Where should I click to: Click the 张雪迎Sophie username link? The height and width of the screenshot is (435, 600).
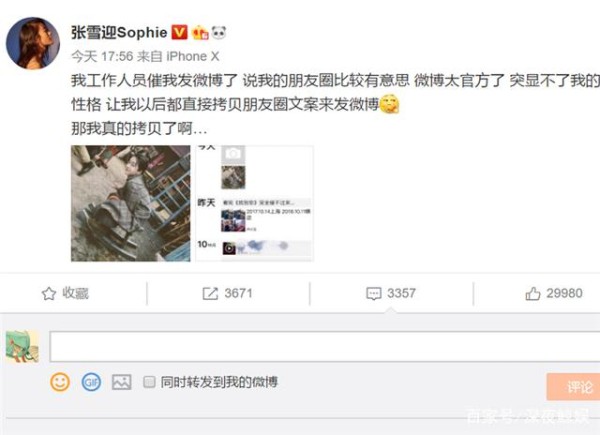click(x=119, y=33)
